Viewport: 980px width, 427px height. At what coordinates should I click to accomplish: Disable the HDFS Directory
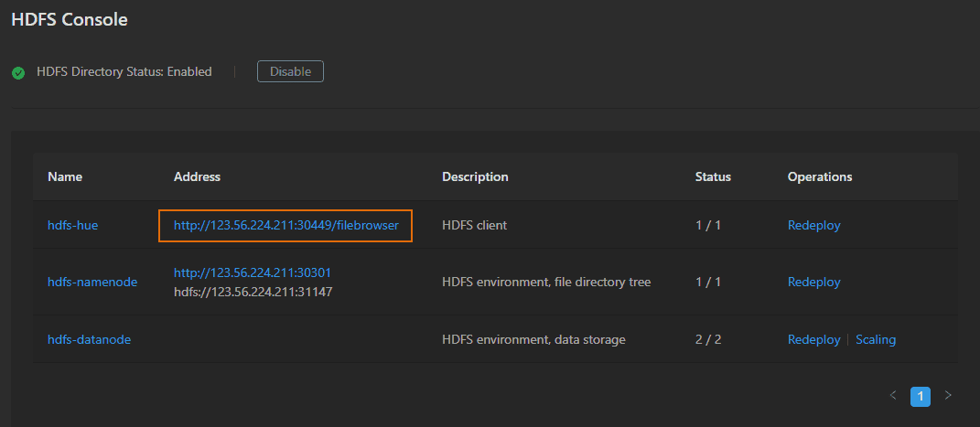pyautogui.click(x=290, y=71)
